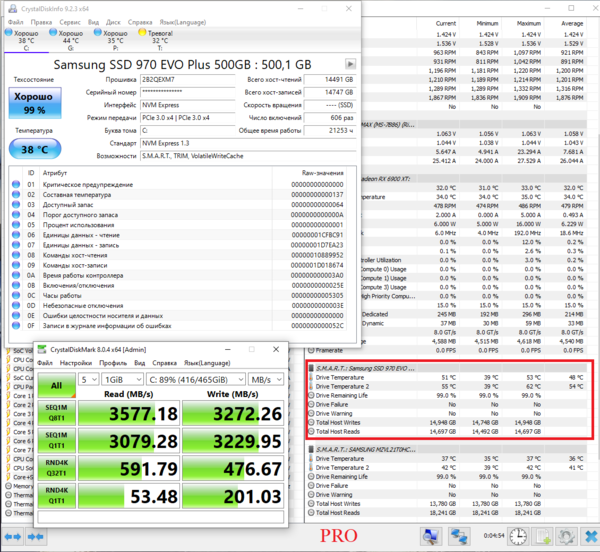
Task: Select disk T: Тревога 32 °C tab
Action: [x=160, y=40]
